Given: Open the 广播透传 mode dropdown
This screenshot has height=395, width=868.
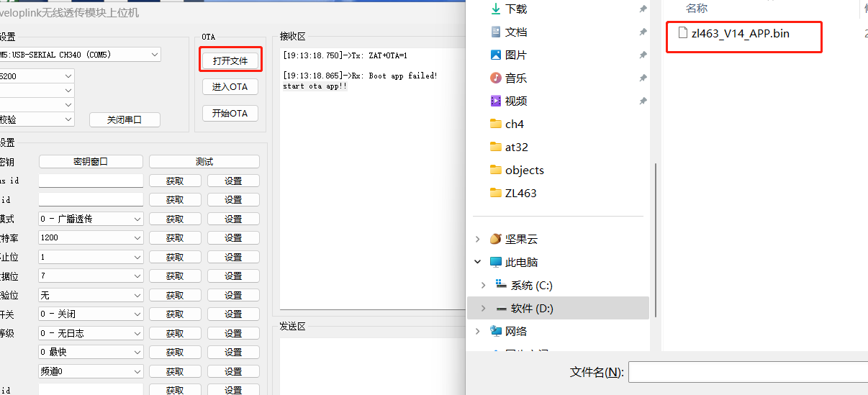Looking at the screenshot, I should coord(137,219).
